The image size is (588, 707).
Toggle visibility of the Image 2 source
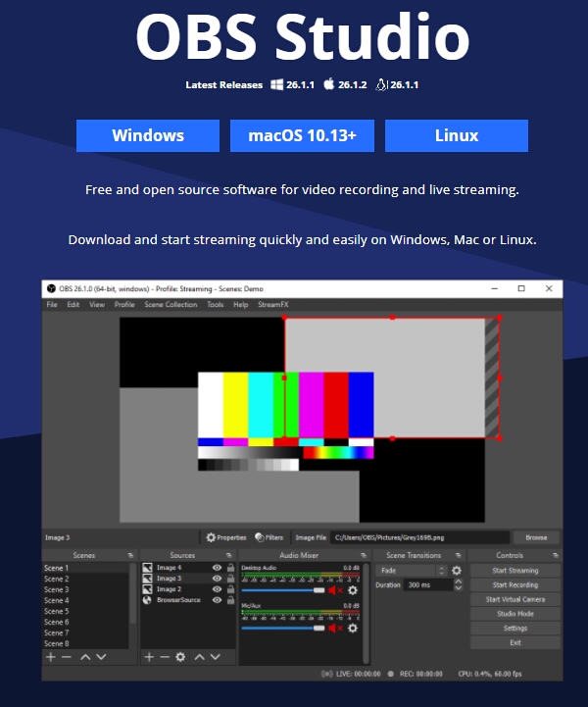coord(217,589)
